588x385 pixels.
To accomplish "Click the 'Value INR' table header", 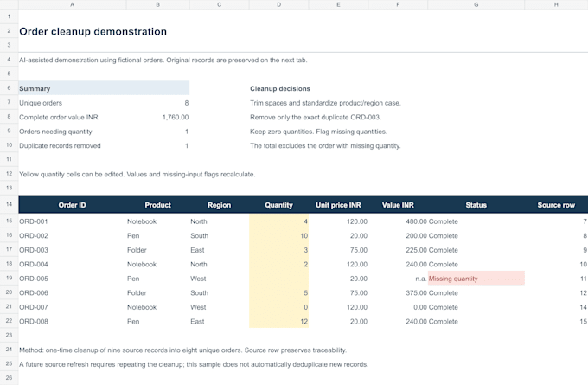I will click(398, 205).
